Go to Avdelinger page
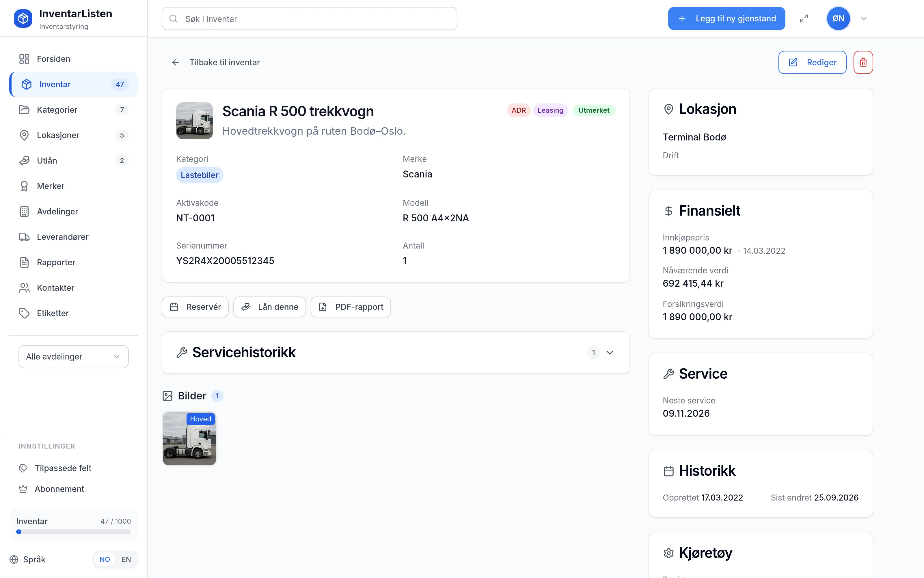 [73, 211]
